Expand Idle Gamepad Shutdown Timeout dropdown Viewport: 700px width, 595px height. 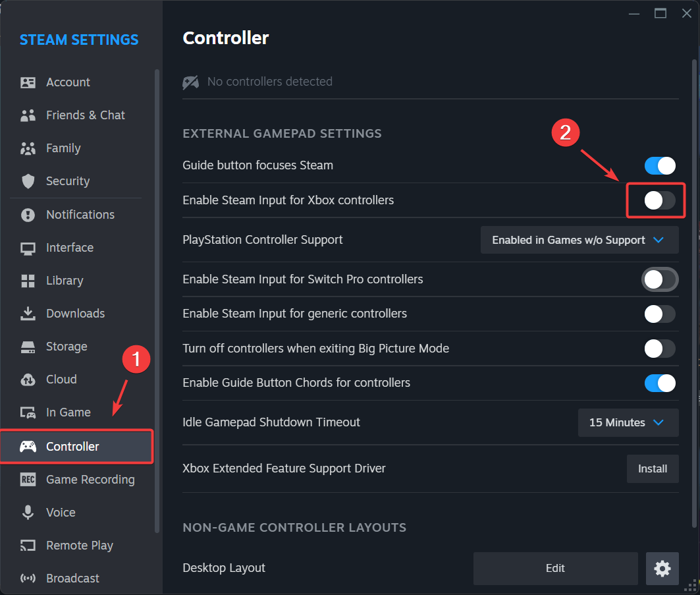[628, 422]
